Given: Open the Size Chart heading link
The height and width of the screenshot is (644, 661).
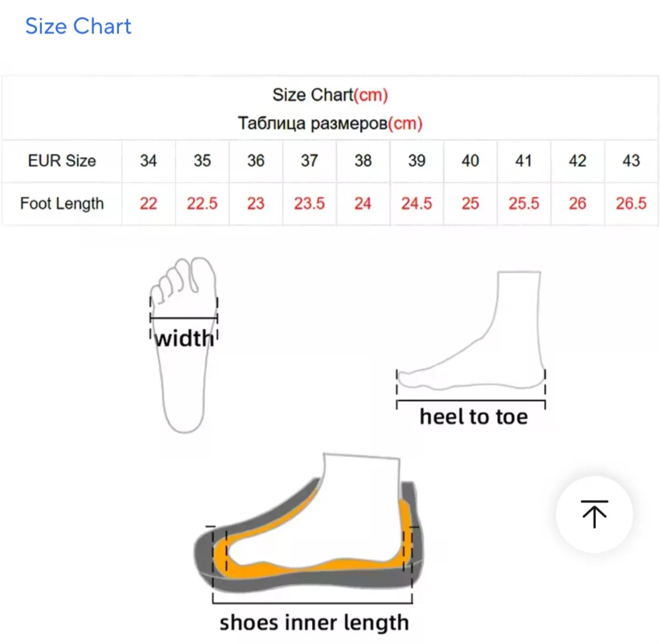Looking at the screenshot, I should [78, 26].
